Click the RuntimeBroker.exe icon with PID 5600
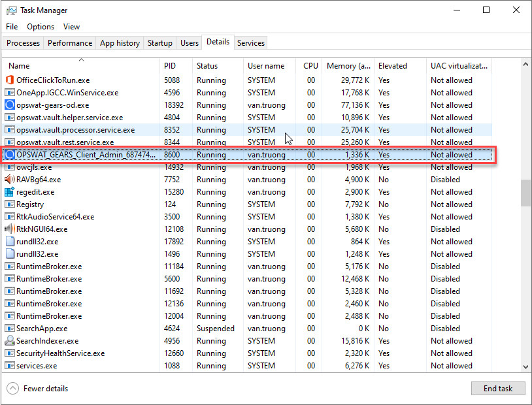Viewport: 532px width, 405px height. (x=10, y=279)
